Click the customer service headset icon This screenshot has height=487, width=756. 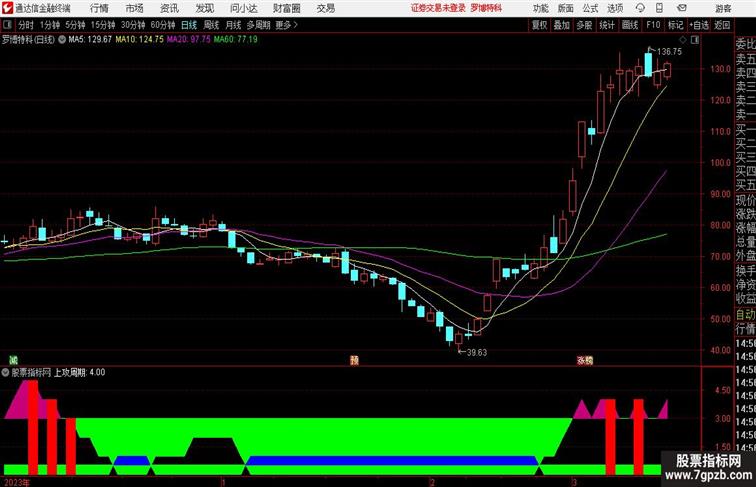[640, 8]
